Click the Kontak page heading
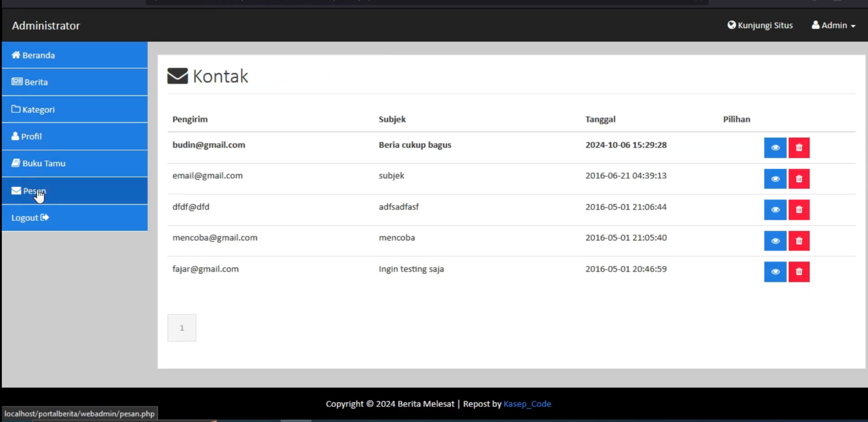Screen dimensions: 868x422 [220, 76]
